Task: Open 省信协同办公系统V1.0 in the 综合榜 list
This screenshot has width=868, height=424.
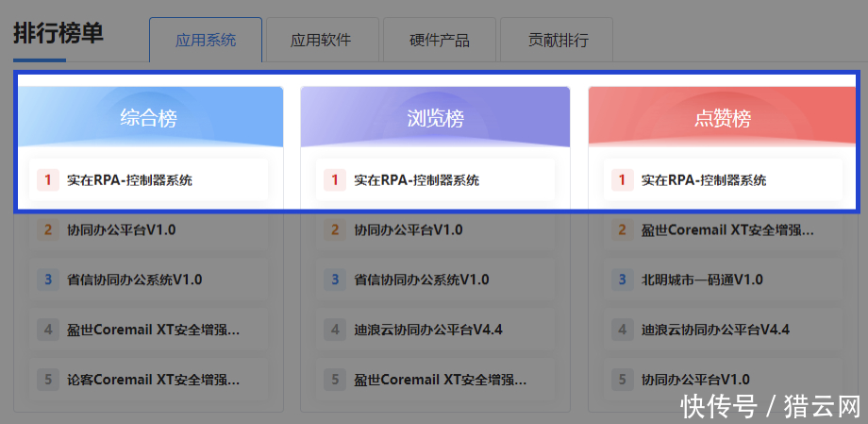Action: coord(134,280)
